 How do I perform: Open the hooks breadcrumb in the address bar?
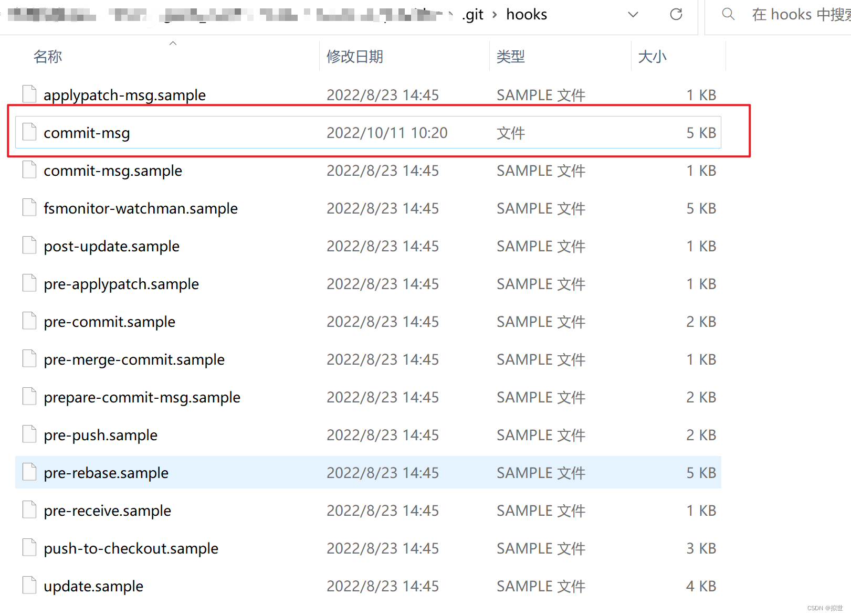pyautogui.click(x=526, y=15)
